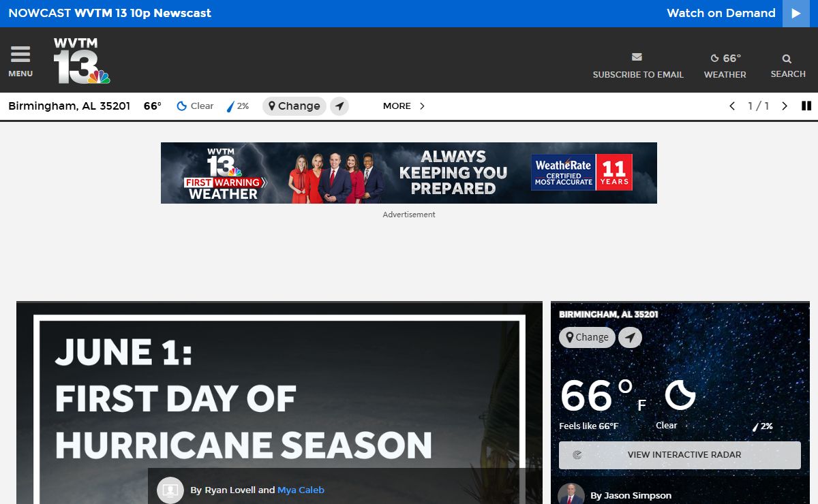
Task: Go to next alert with right chevron
Action: coord(785,106)
